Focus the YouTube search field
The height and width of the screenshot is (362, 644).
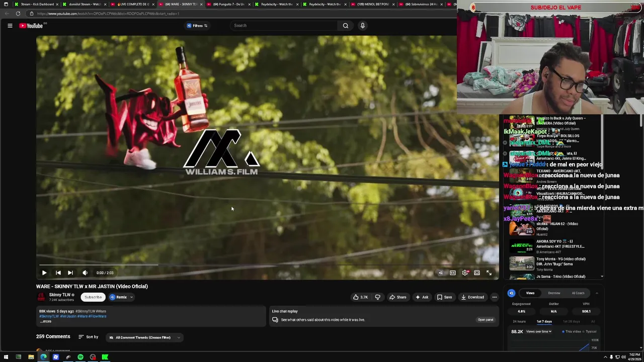click(x=284, y=26)
